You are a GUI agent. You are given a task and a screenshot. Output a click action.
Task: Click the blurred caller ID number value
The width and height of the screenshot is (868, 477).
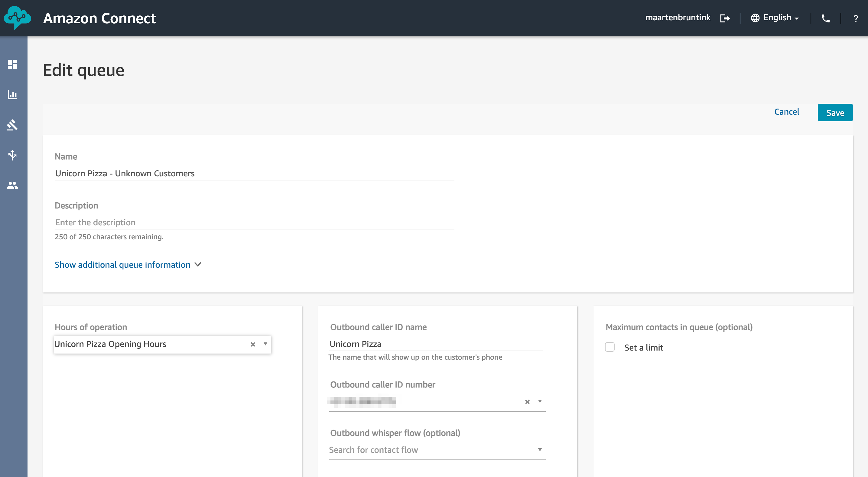coord(362,401)
